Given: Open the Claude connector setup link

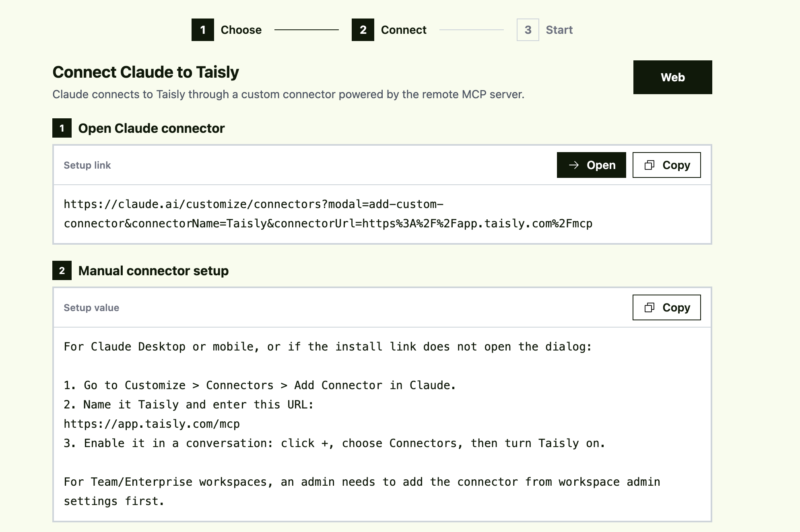Looking at the screenshot, I should [x=592, y=165].
